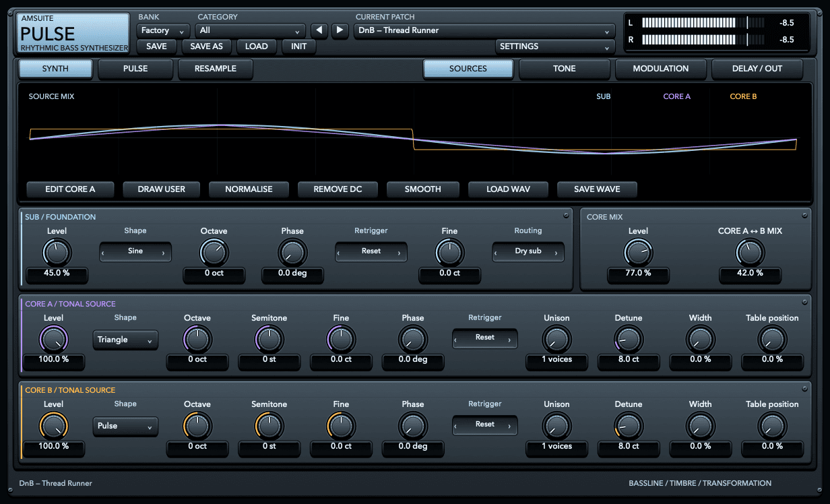Toggle the Sub / Foundation section power dot

coord(567,216)
